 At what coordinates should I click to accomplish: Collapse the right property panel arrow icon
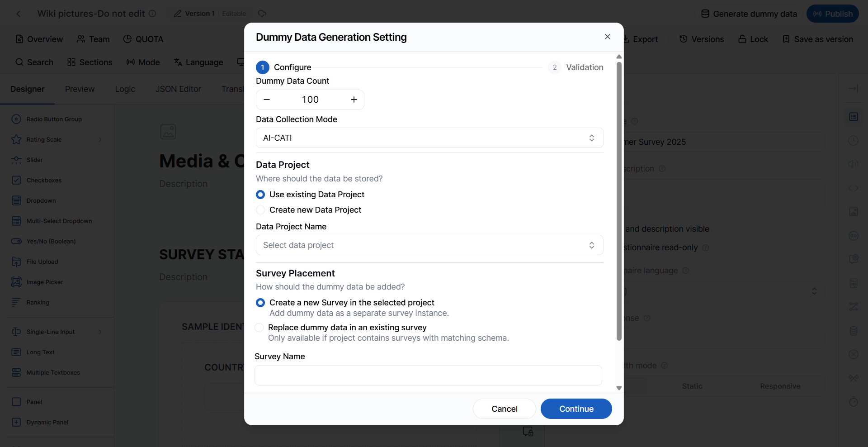pyautogui.click(x=854, y=89)
